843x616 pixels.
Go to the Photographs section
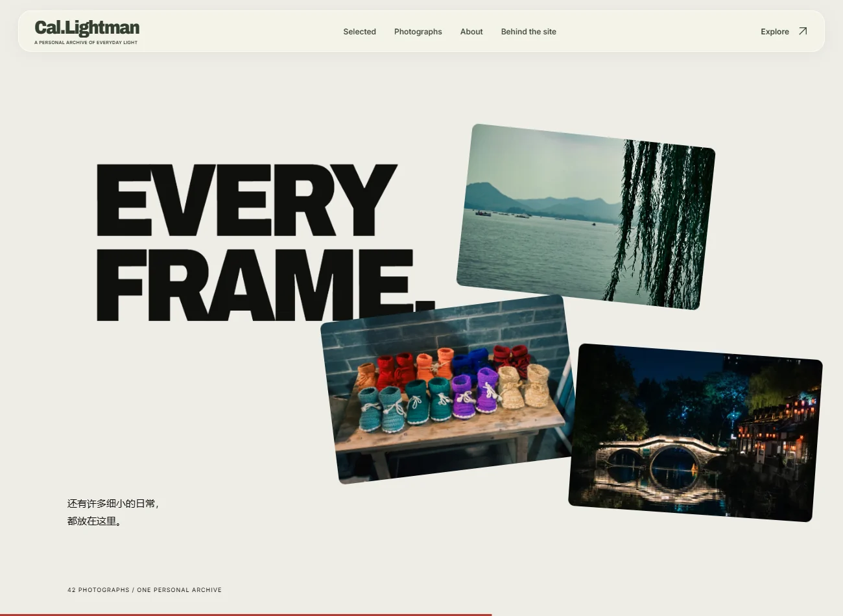(x=418, y=32)
